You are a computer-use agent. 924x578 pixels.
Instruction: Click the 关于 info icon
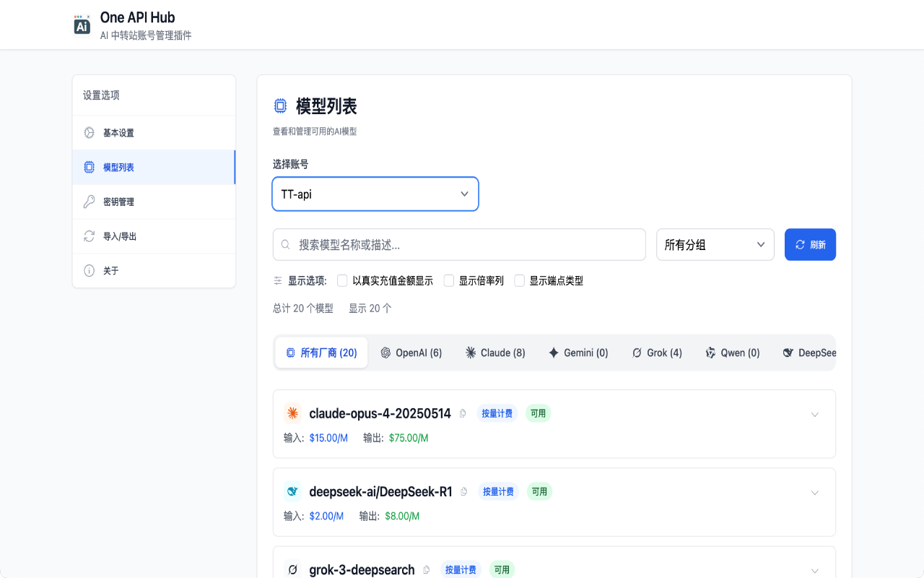click(87, 270)
